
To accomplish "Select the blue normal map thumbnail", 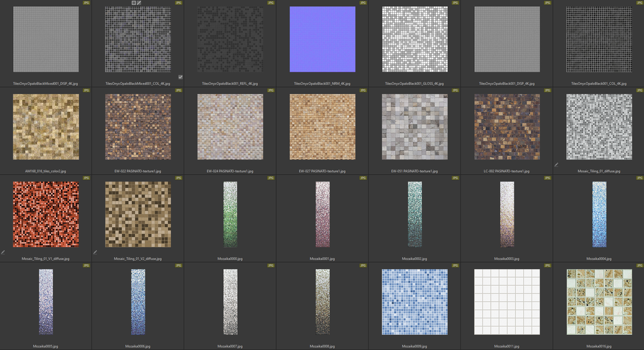I will tap(323, 39).
